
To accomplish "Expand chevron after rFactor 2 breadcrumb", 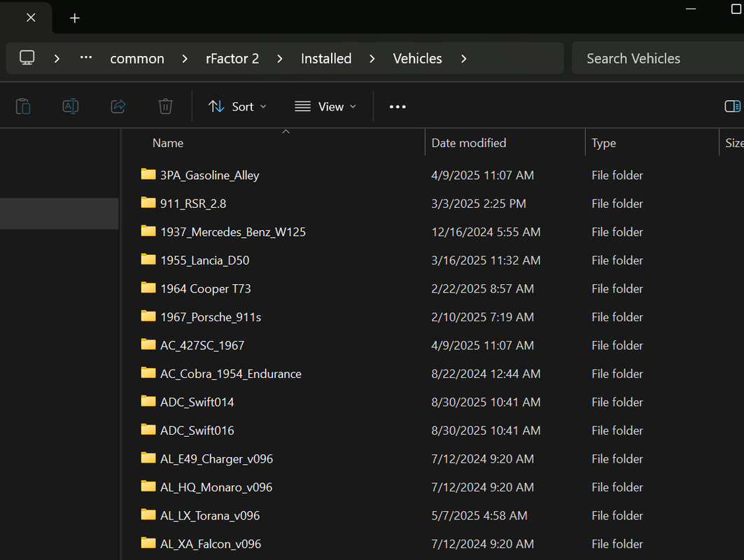I will pyautogui.click(x=280, y=59).
